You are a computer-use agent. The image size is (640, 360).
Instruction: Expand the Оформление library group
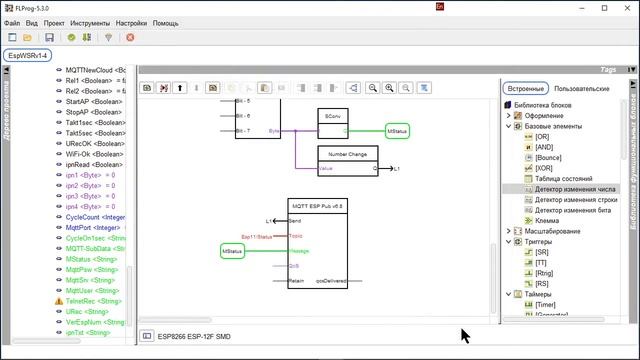(x=509, y=116)
